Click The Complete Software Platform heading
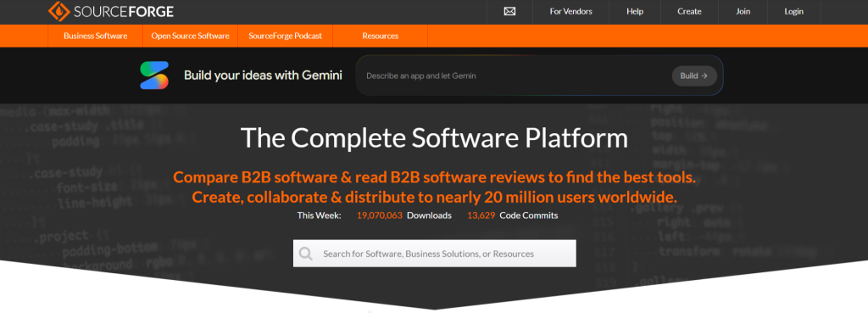This screenshot has width=868, height=313. pyautogui.click(x=435, y=138)
